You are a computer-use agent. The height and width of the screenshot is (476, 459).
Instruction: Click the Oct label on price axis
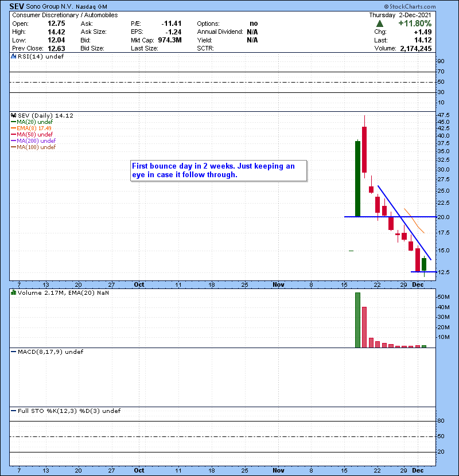click(139, 284)
